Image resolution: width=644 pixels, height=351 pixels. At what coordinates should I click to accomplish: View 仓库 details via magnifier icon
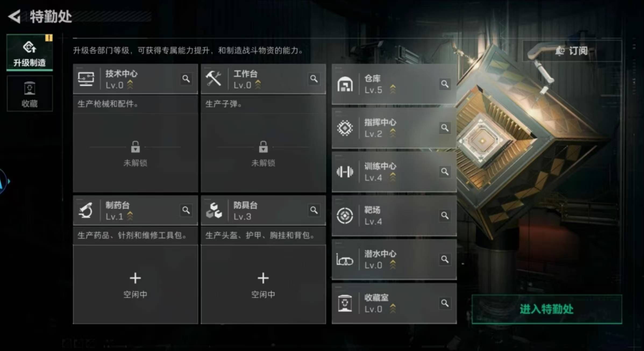click(445, 84)
